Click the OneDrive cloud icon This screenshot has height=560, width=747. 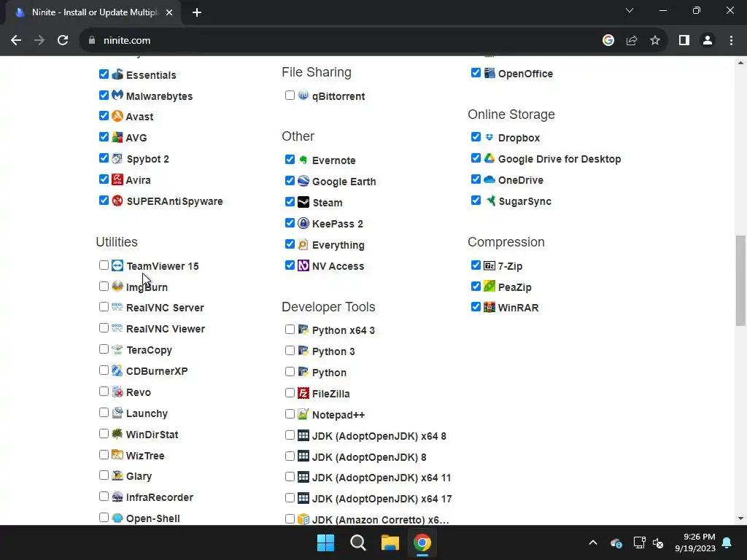[x=489, y=179]
